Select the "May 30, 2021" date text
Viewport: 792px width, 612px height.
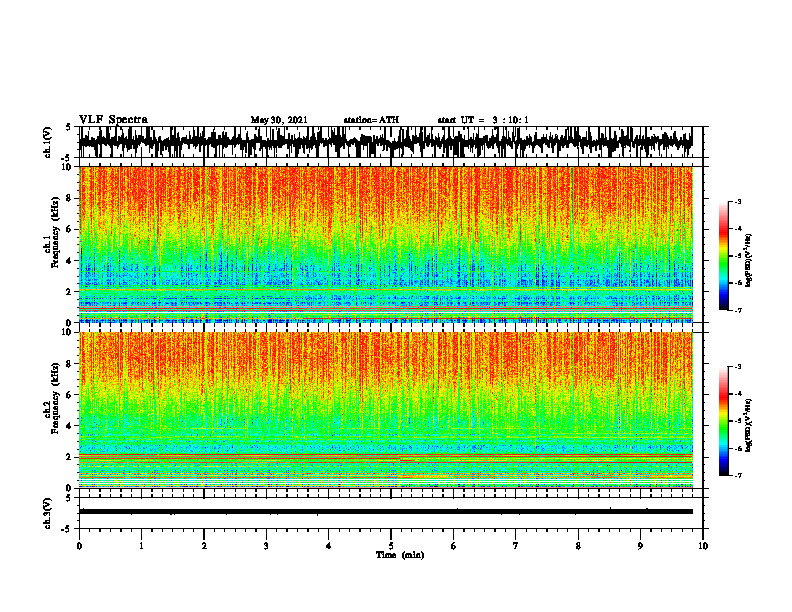click(x=279, y=120)
